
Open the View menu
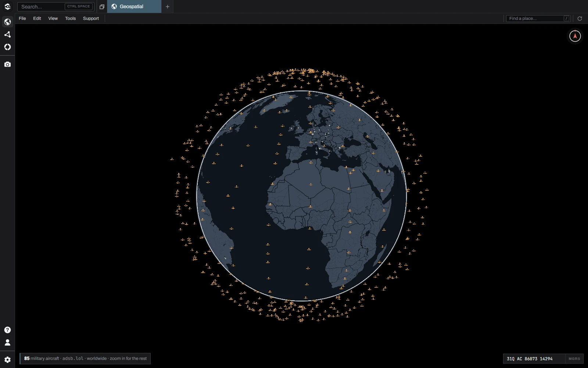coord(53,18)
